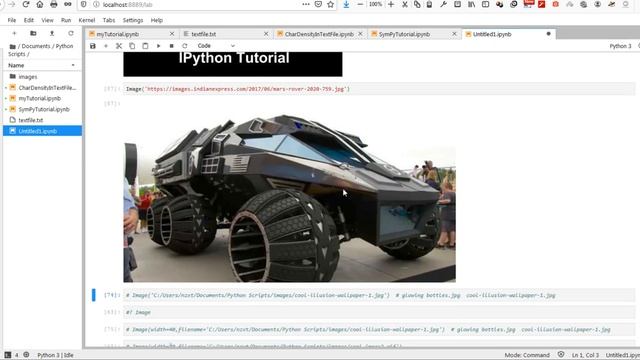Zoom in with the plus browser button
The width and height of the screenshot is (640, 360).
(x=391, y=4)
